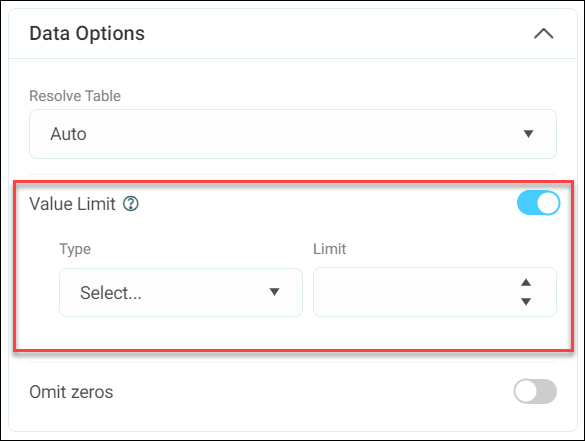Collapse the Data Options panel chevron
Image resolution: width=585 pixels, height=441 pixels.
point(544,34)
